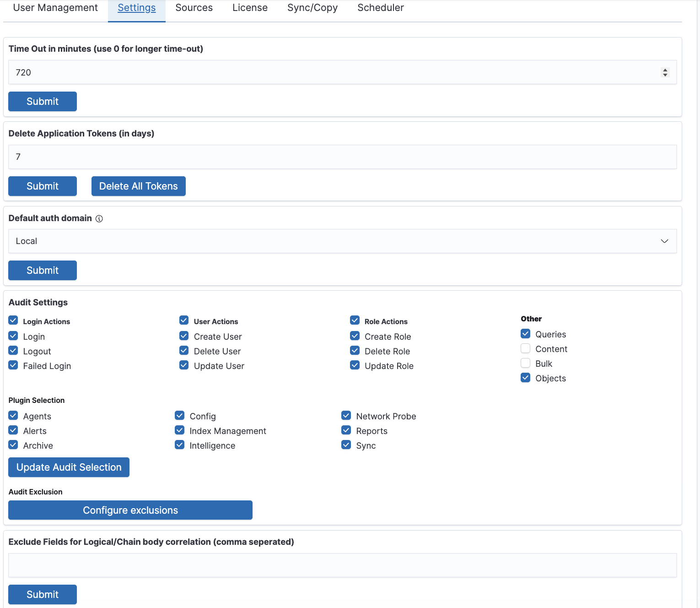Focus the Exclude Fields correlation input
Viewport: 700px width, 608px height.
click(x=342, y=565)
